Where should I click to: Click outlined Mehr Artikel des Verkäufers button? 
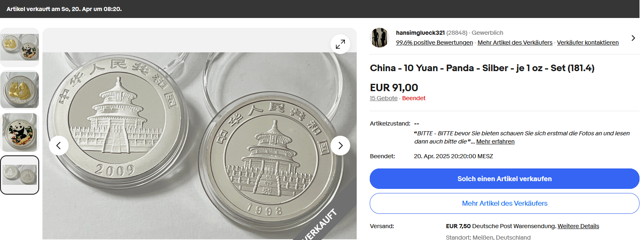pyautogui.click(x=504, y=203)
